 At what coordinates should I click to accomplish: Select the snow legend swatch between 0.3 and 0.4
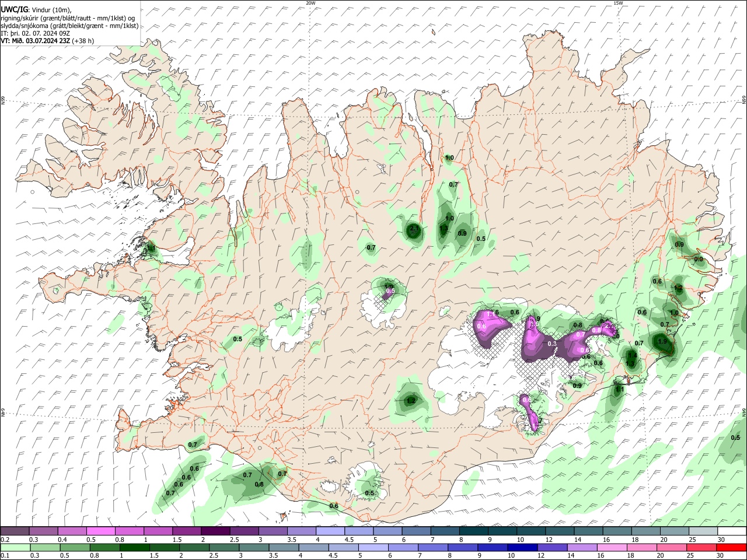point(43,531)
